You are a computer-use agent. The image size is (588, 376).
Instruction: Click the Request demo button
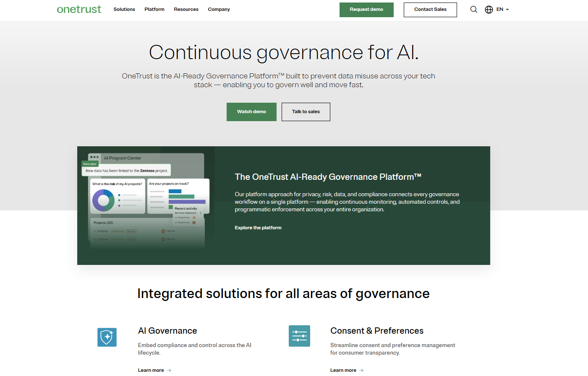(x=366, y=10)
